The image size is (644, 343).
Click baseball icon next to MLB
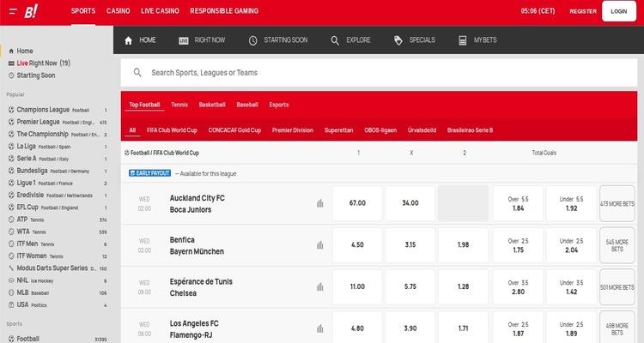tap(11, 292)
